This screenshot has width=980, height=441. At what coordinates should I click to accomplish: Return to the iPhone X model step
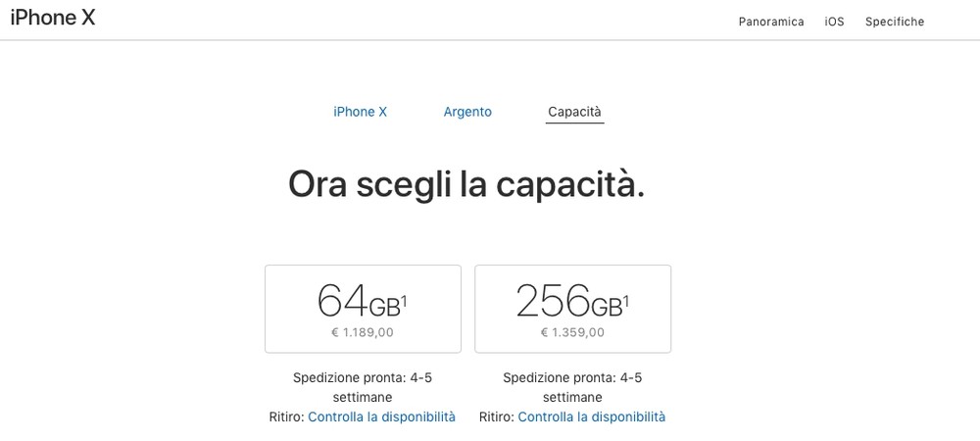pos(360,112)
